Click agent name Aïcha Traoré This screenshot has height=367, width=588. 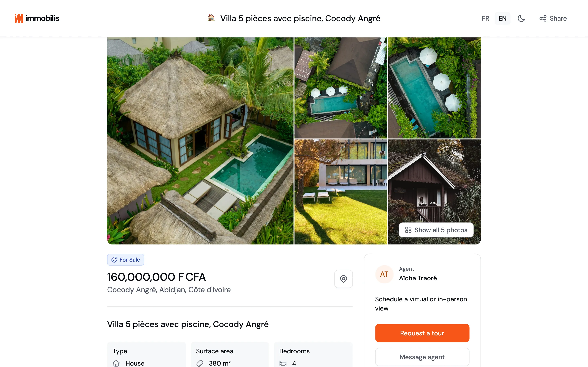pyautogui.click(x=418, y=278)
